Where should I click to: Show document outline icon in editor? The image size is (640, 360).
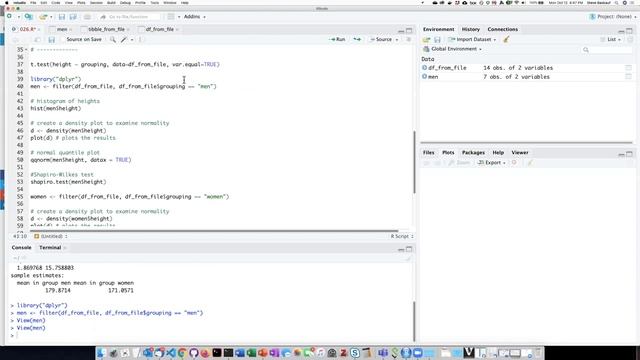409,40
